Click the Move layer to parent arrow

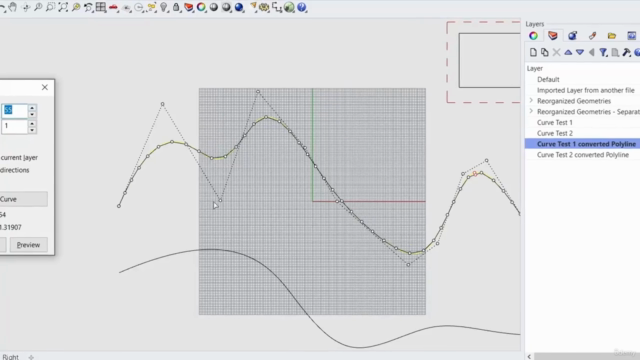point(591,52)
